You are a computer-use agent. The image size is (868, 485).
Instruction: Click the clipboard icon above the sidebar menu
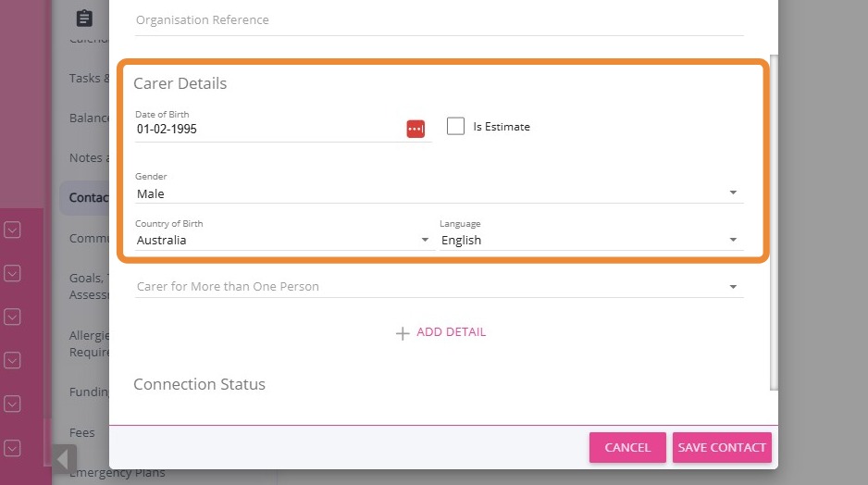[84, 19]
